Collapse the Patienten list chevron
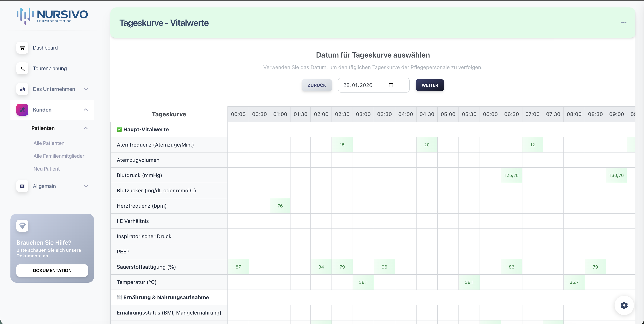Viewport: 644px width, 324px height. [x=86, y=128]
